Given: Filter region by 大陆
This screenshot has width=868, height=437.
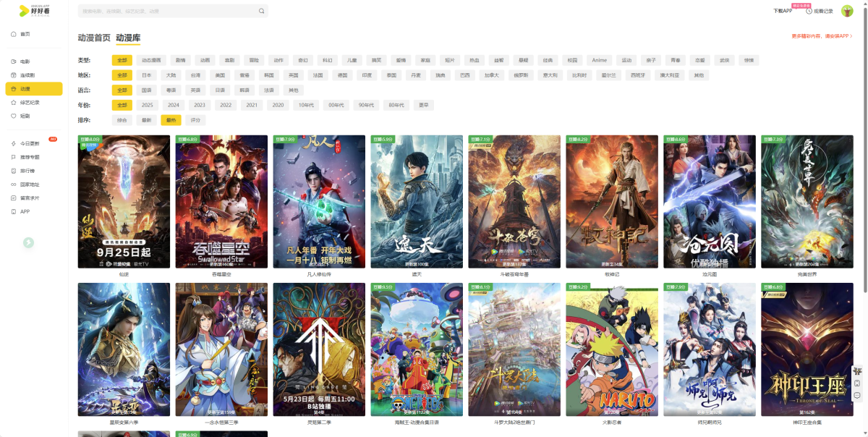Looking at the screenshot, I should 171,75.
